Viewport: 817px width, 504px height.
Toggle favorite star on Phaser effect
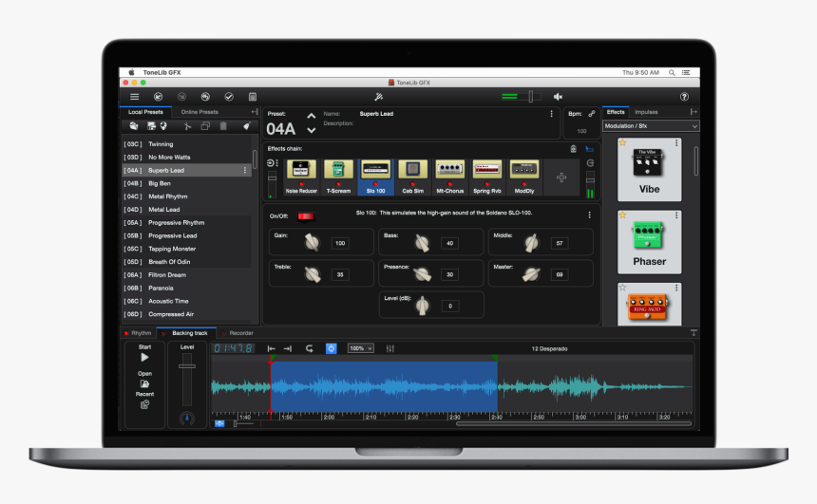(622, 215)
